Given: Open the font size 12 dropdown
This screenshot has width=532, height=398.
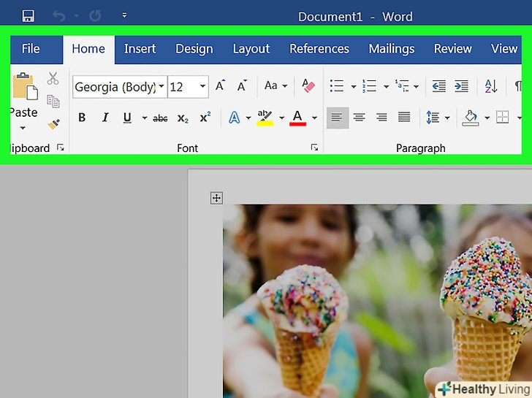Looking at the screenshot, I should pyautogui.click(x=203, y=87).
